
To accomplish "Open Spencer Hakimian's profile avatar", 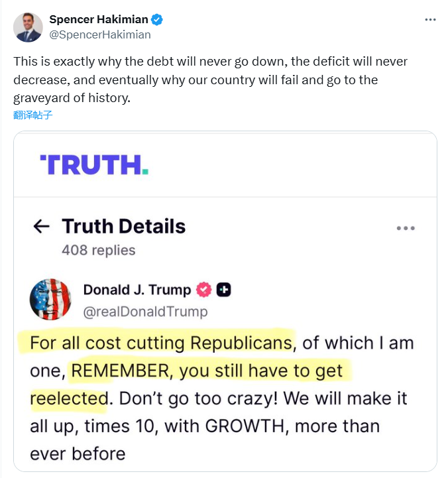I will coord(28,27).
